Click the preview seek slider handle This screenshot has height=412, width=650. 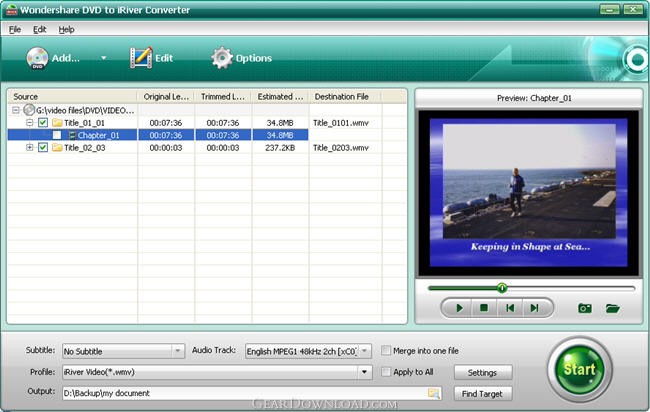point(502,288)
